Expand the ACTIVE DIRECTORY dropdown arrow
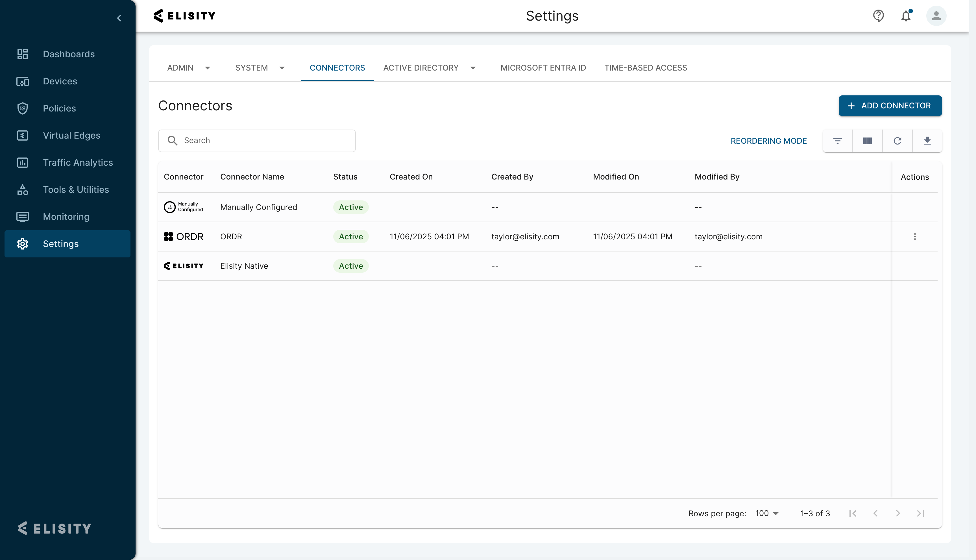The height and width of the screenshot is (560, 976). click(473, 68)
